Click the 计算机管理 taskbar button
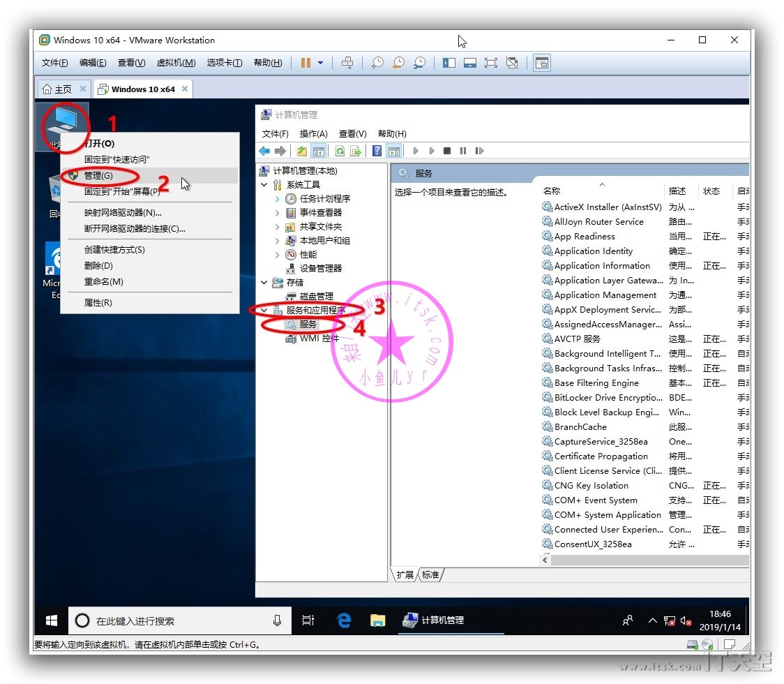This screenshot has height=684, width=784. [x=451, y=621]
